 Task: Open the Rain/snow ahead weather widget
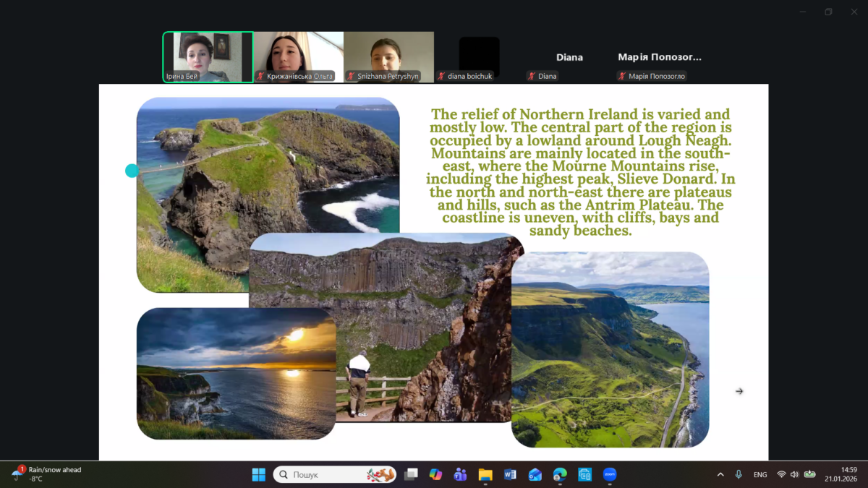(x=47, y=474)
